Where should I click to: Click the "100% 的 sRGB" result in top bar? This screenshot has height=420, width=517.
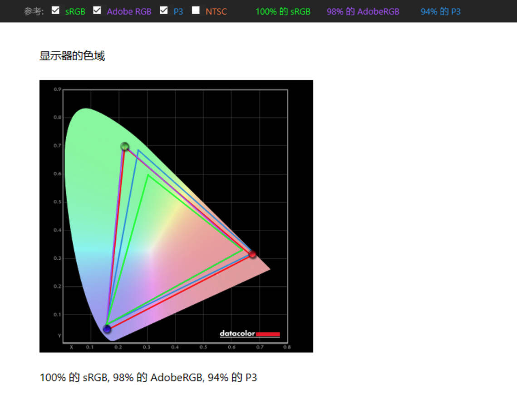(283, 11)
